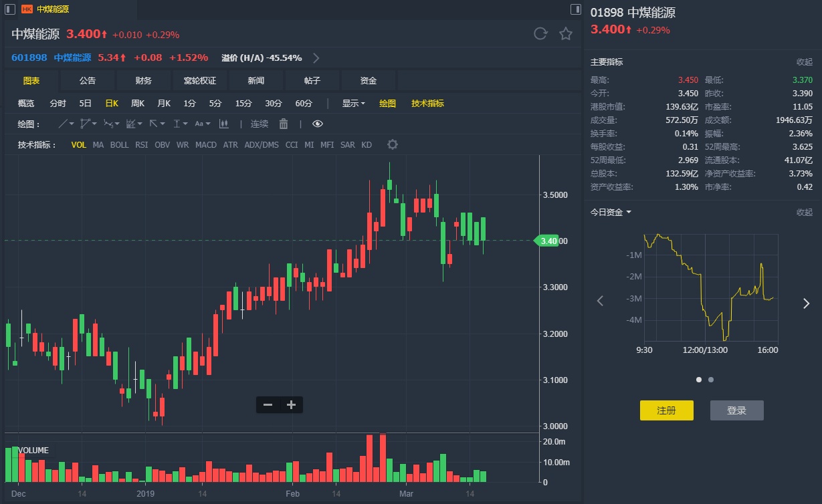Select the 分时 view
Screen dimensions: 822x504
58,104
